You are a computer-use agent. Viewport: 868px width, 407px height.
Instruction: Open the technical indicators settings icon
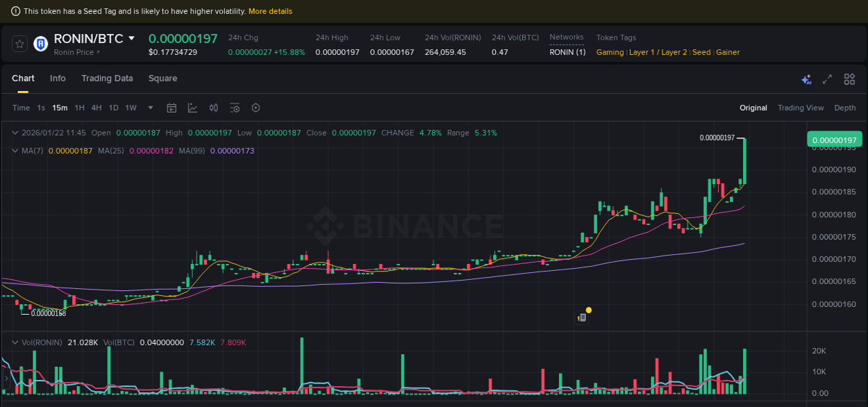coord(234,108)
